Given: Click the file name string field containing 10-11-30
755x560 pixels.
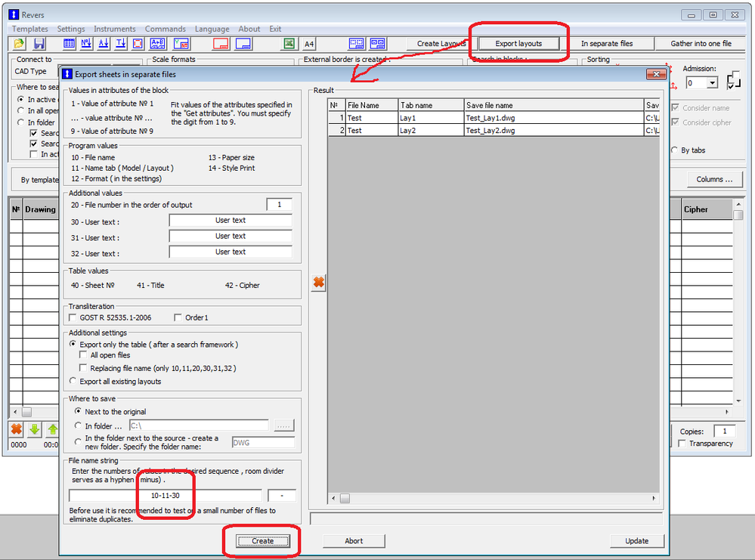Looking at the screenshot, I should point(166,496).
